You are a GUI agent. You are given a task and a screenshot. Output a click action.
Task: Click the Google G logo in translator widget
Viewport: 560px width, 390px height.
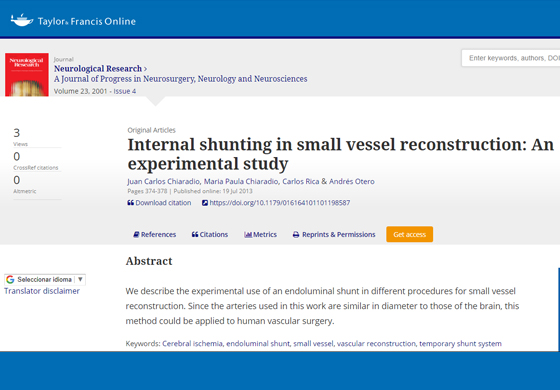tap(10, 280)
